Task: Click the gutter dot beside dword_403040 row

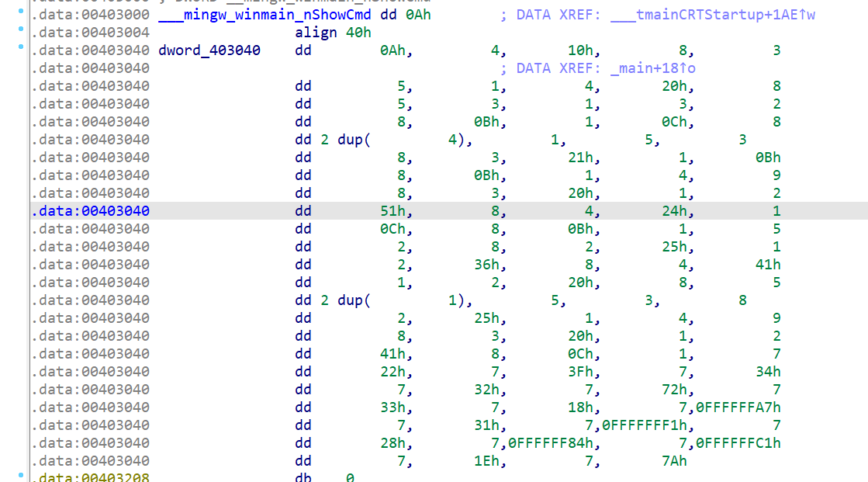Action: (21, 47)
